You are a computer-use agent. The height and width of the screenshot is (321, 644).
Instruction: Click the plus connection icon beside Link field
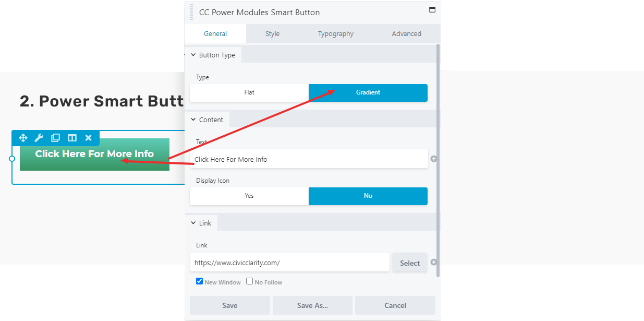coord(433,262)
